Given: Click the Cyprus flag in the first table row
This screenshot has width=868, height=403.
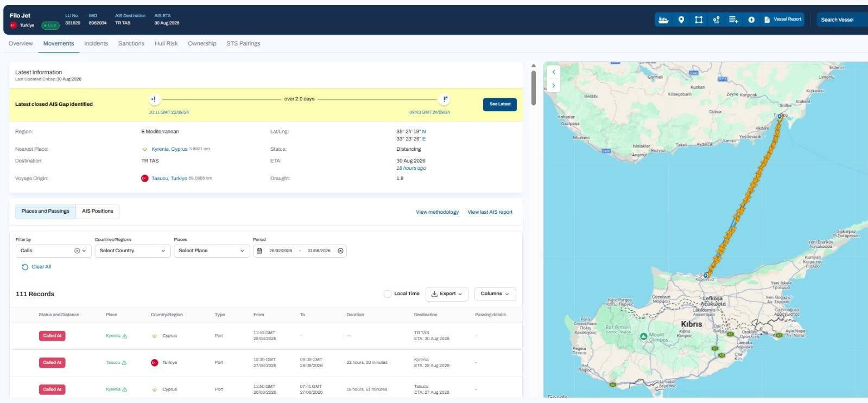Looking at the screenshot, I should [155, 336].
